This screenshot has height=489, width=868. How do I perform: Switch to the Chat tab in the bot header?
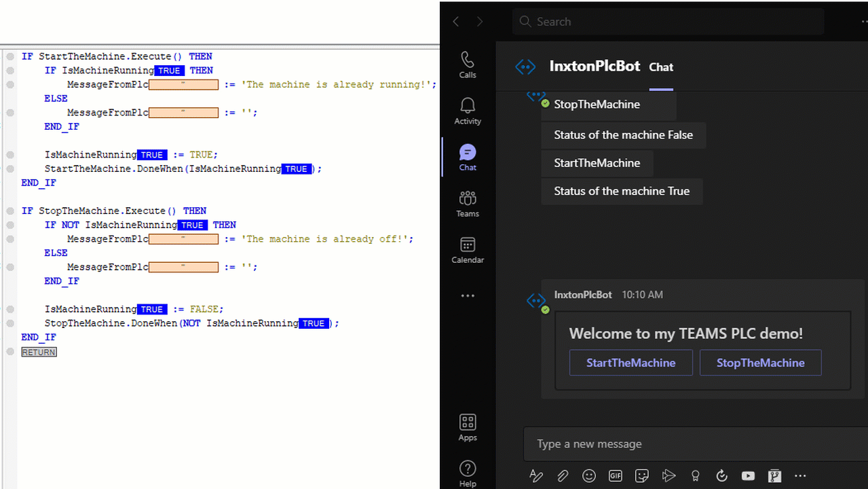coord(661,67)
